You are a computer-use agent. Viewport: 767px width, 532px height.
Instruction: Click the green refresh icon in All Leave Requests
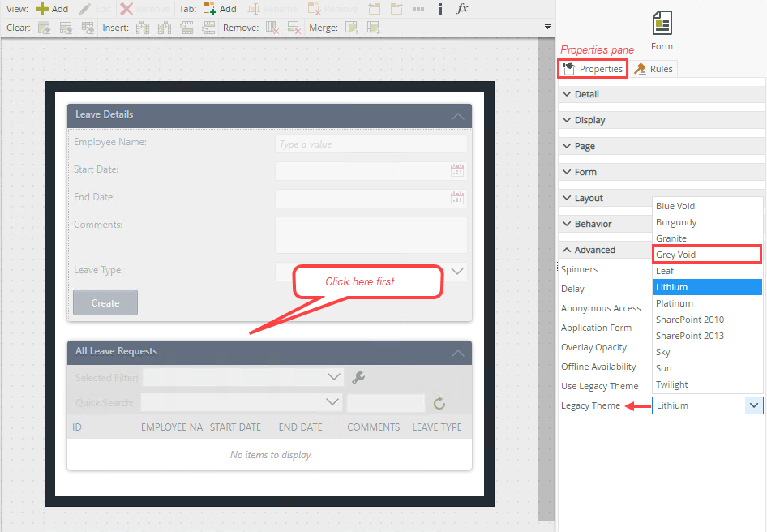[x=439, y=403]
